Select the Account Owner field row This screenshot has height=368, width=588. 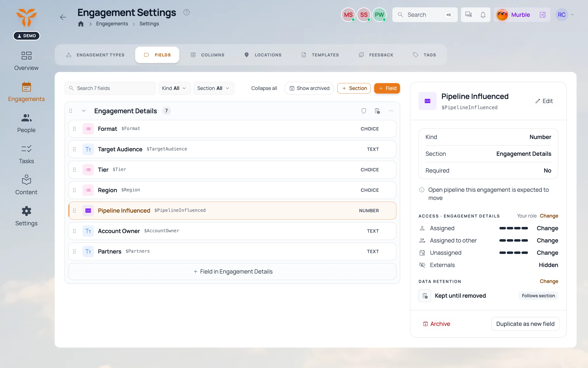[x=232, y=231]
